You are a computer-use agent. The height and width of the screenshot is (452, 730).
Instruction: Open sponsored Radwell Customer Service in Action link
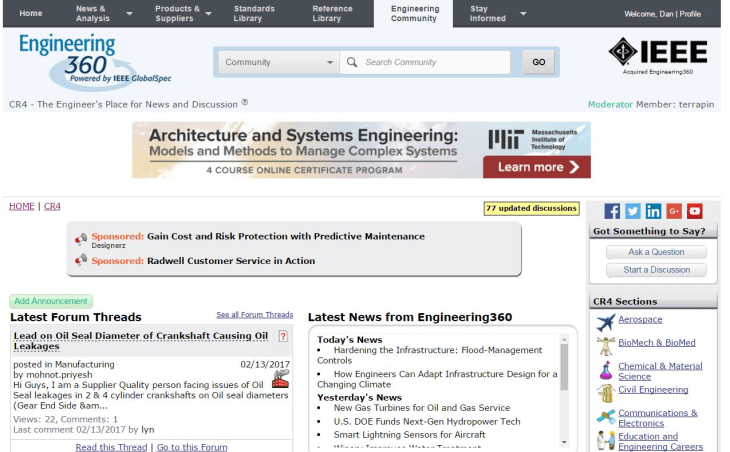pyautogui.click(x=231, y=261)
